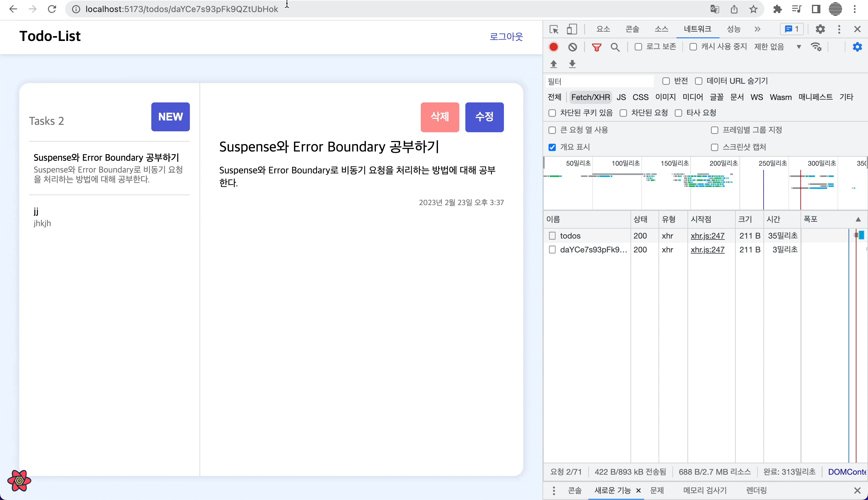868x500 pixels.
Task: Open the Chrome three-dot menu
Action: click(x=855, y=9)
